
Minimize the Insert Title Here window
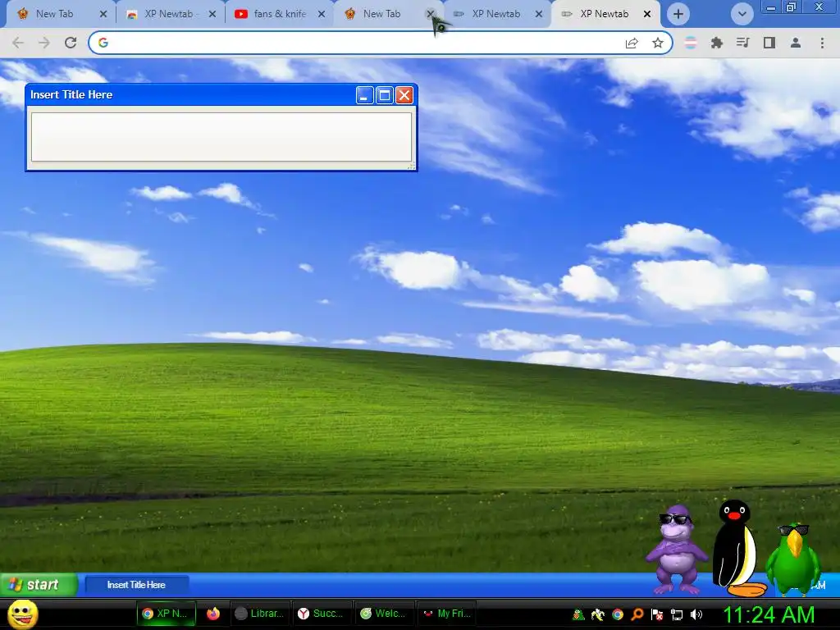pyautogui.click(x=365, y=95)
